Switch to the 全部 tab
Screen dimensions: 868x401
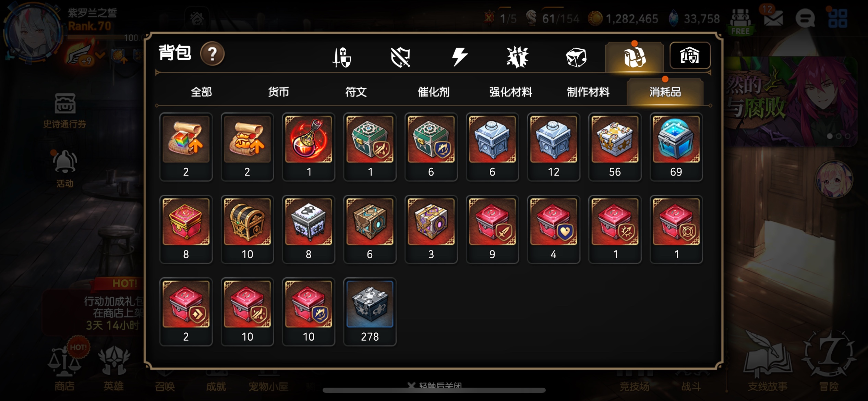[201, 92]
